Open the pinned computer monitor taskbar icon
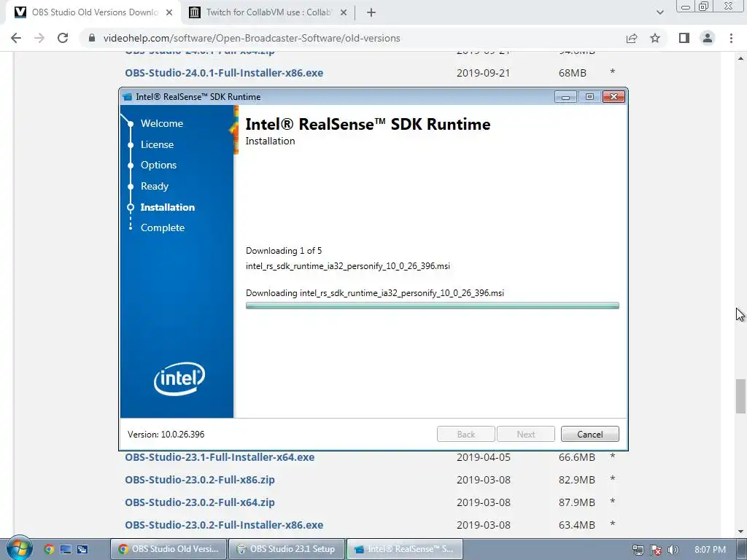This screenshot has width=747, height=560. pos(66,549)
